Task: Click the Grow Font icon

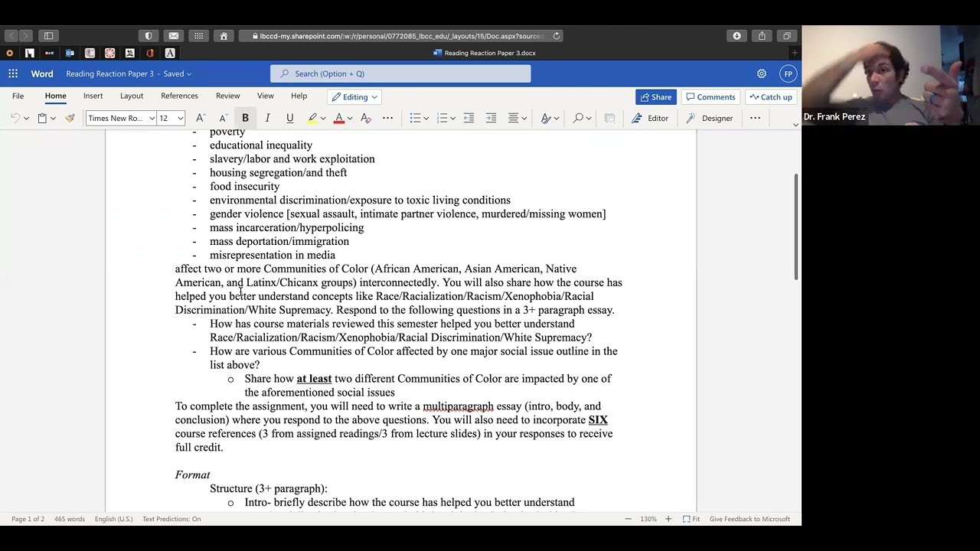Action: tap(201, 118)
